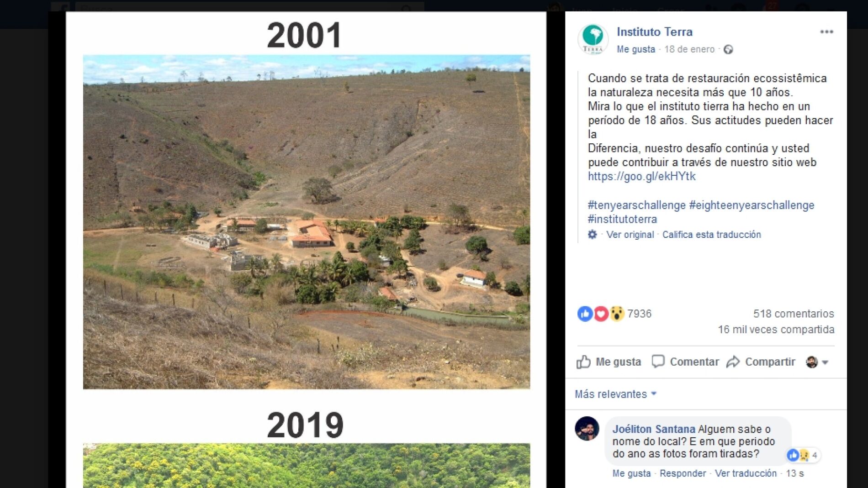Click the globe privacy icon on the post
This screenshot has height=488, width=868.
tap(729, 49)
